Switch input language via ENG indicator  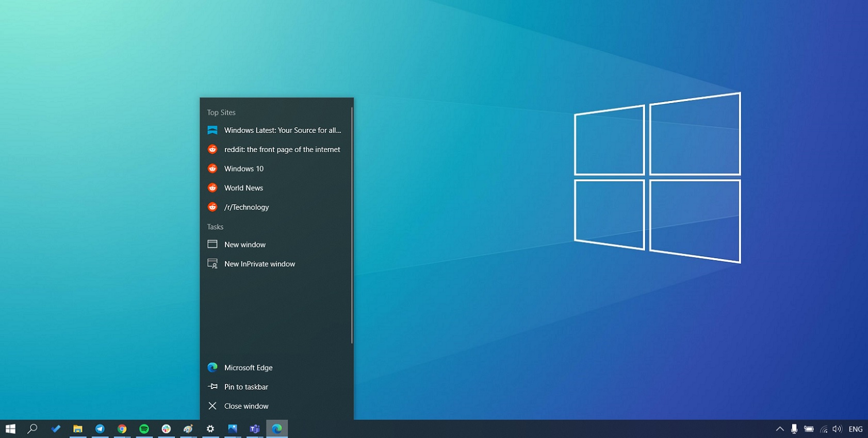point(856,429)
